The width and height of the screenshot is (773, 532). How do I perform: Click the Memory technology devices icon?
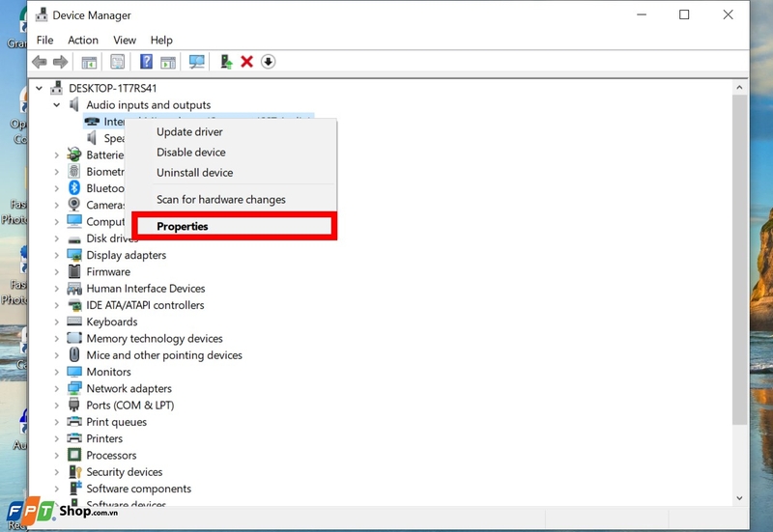[x=74, y=338]
